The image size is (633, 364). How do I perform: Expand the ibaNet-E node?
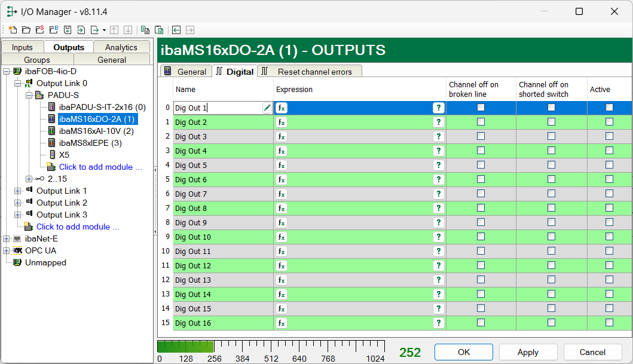6,239
